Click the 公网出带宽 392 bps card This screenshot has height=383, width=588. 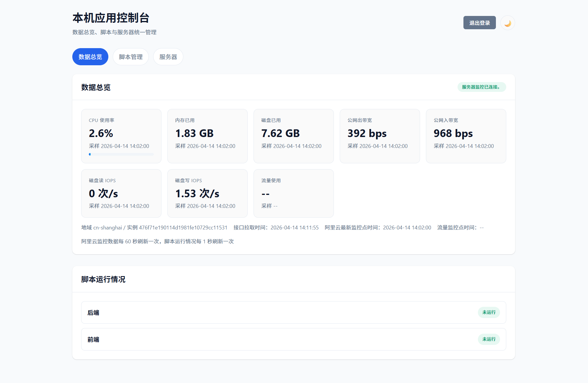click(x=380, y=136)
